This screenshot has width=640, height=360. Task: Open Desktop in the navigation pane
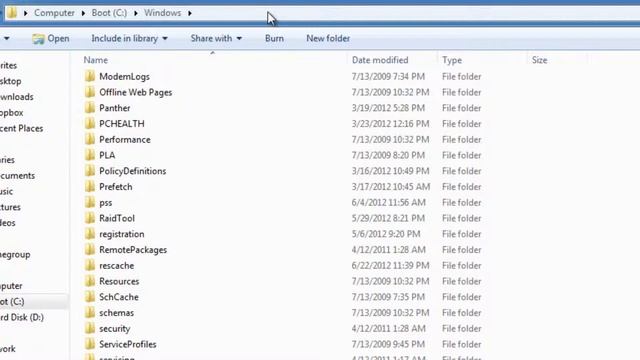click(11, 81)
